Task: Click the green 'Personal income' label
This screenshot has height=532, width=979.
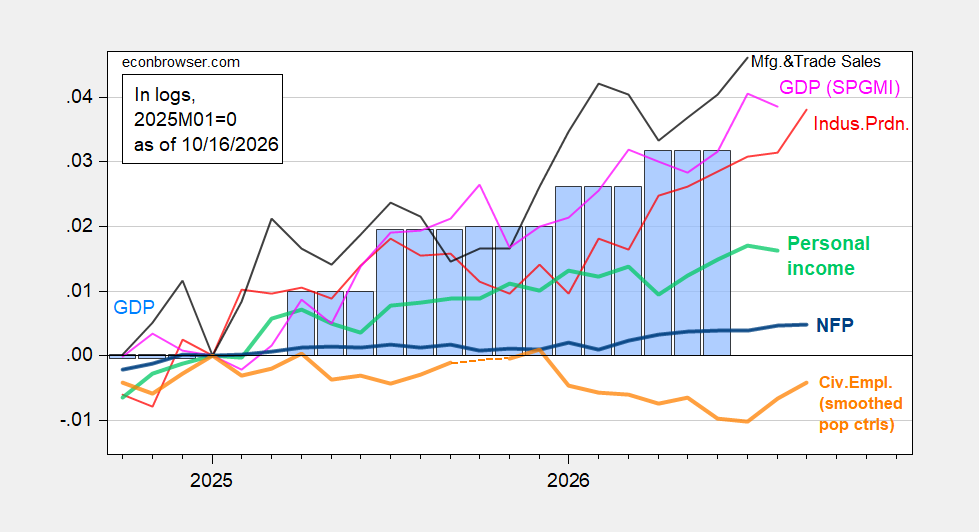Action: pos(828,255)
